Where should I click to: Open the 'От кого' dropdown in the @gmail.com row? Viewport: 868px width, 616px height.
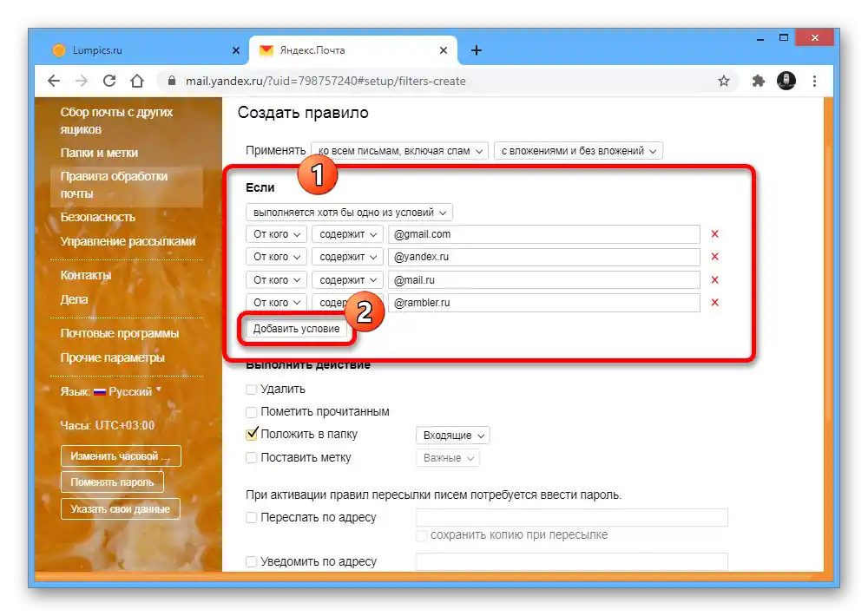pyautogui.click(x=276, y=234)
